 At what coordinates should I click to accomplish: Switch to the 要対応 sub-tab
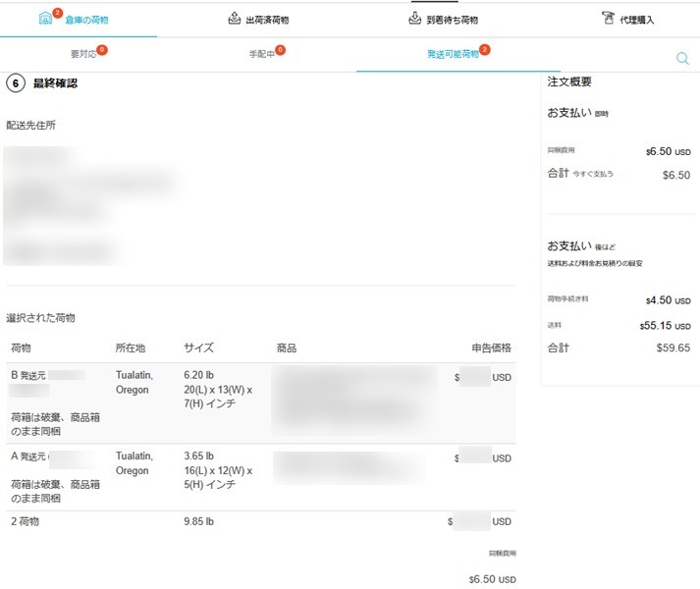point(82,54)
